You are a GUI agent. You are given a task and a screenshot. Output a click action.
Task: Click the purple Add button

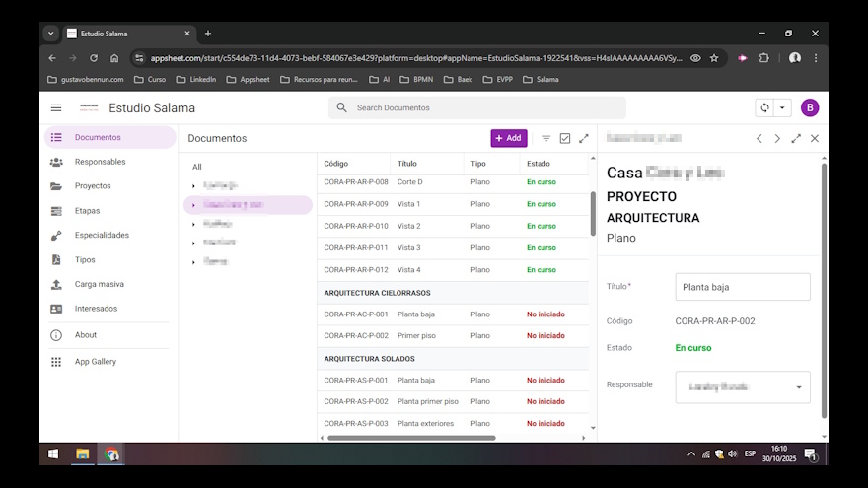(x=508, y=139)
